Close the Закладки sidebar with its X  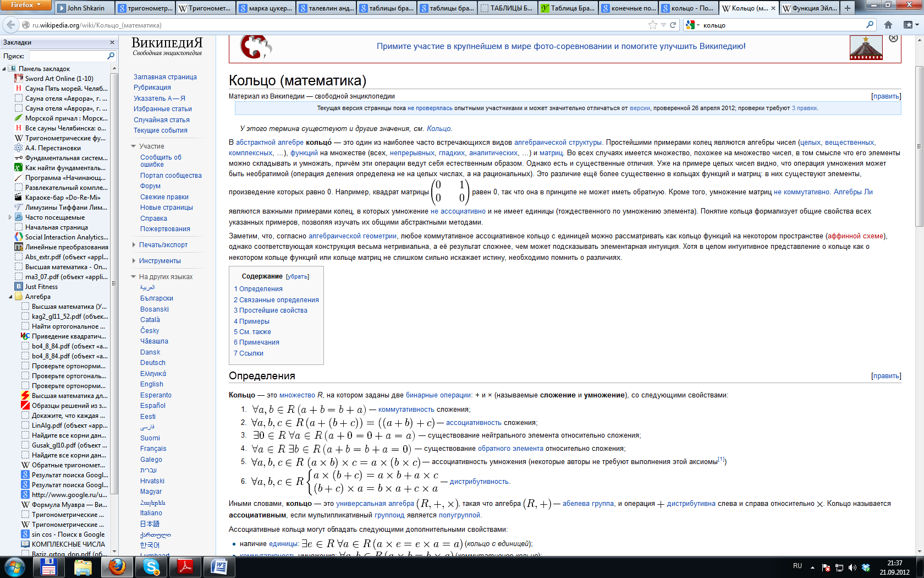(112, 42)
